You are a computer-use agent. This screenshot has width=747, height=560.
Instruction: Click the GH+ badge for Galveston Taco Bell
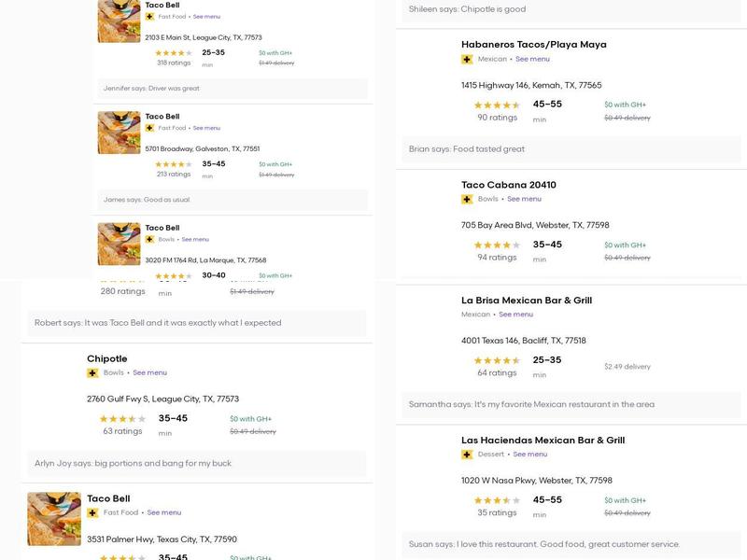point(149,128)
